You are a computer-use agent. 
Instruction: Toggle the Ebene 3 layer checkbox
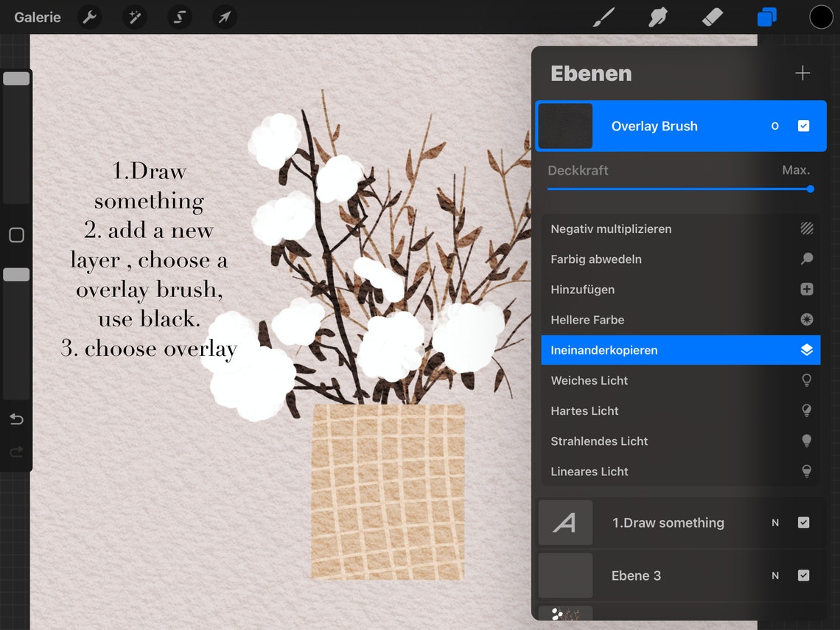tap(805, 575)
